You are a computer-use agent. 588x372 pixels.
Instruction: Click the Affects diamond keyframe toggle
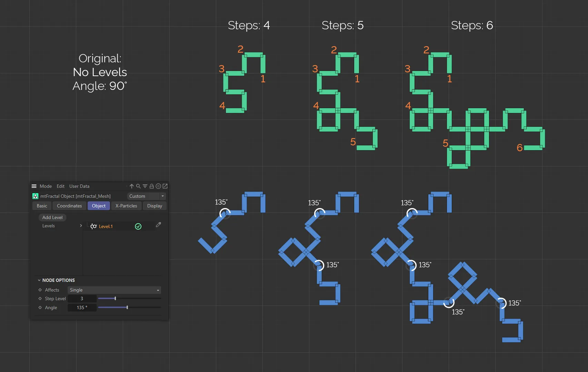tap(40, 290)
